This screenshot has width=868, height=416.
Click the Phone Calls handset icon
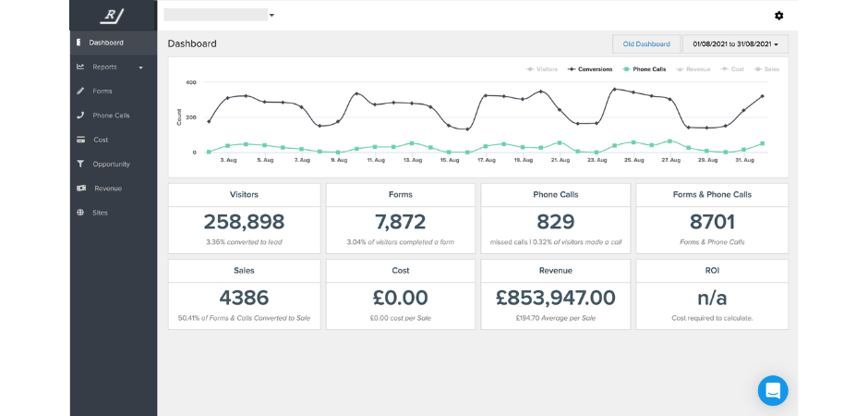coord(80,116)
